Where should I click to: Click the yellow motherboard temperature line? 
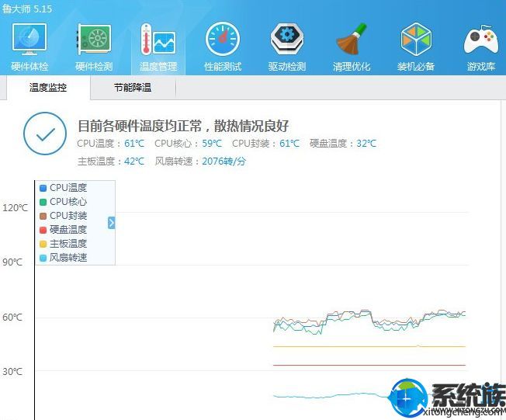(369, 346)
